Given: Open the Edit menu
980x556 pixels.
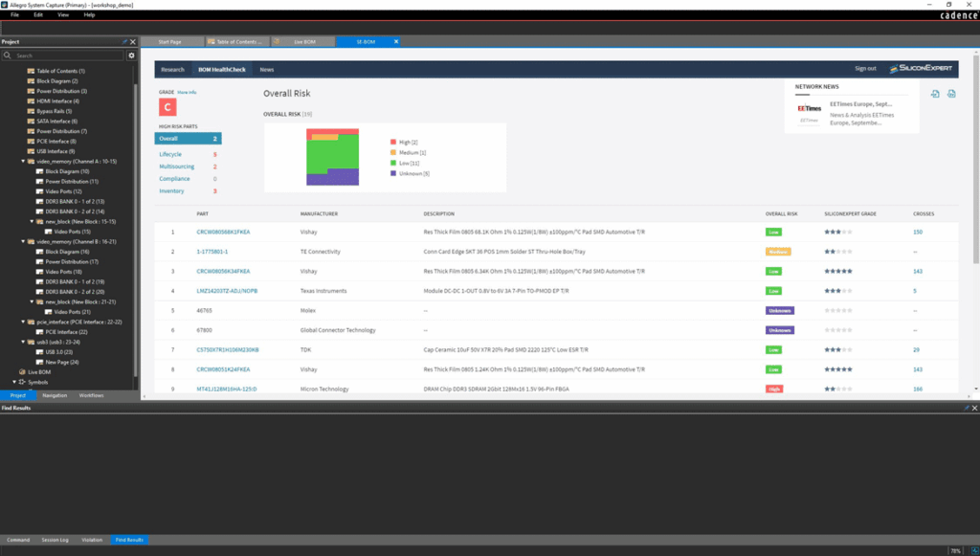Looking at the screenshot, I should point(38,15).
